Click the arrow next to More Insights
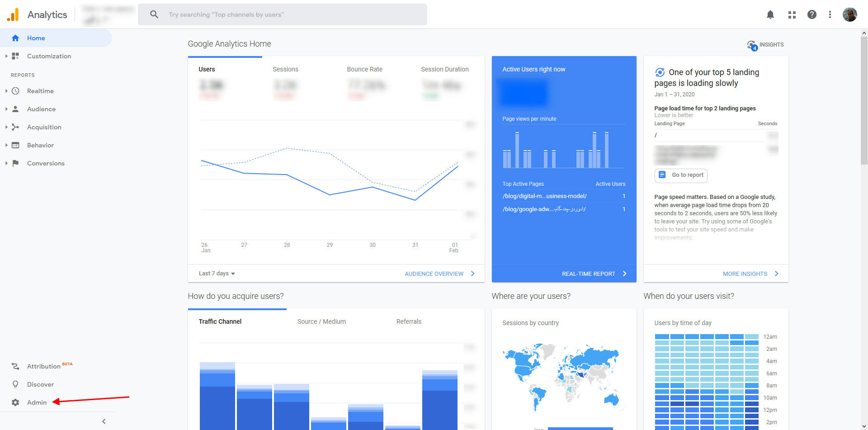Image resolution: width=868 pixels, height=430 pixels. pyautogui.click(x=777, y=274)
